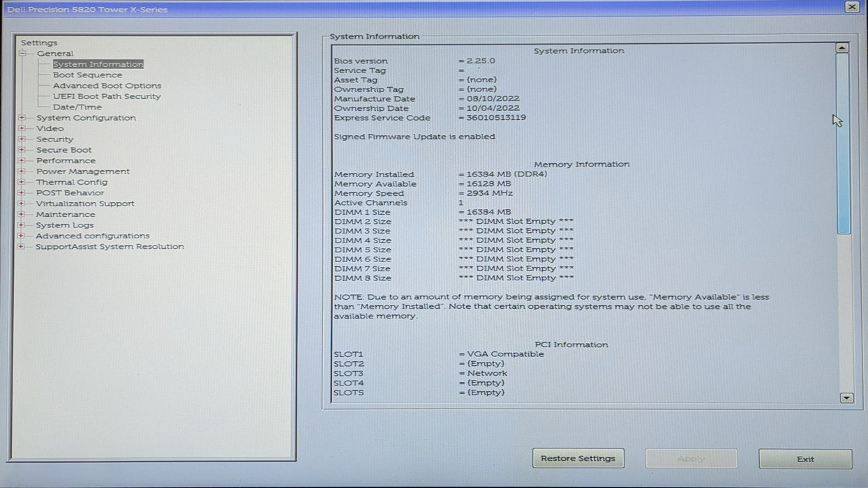Select the Power Management label
Screen dimensions: 868x488
tap(82, 171)
